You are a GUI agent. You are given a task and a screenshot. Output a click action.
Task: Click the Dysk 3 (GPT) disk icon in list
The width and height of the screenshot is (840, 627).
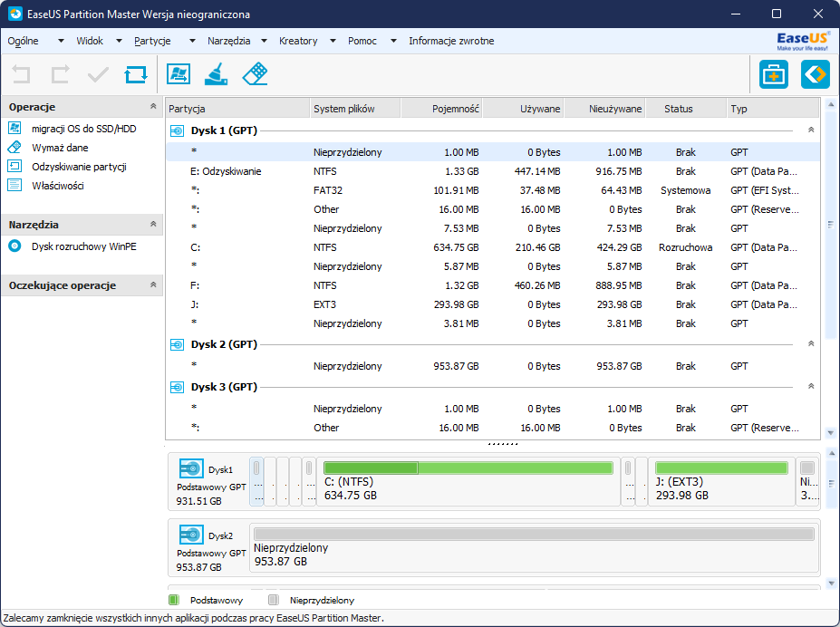click(x=177, y=387)
